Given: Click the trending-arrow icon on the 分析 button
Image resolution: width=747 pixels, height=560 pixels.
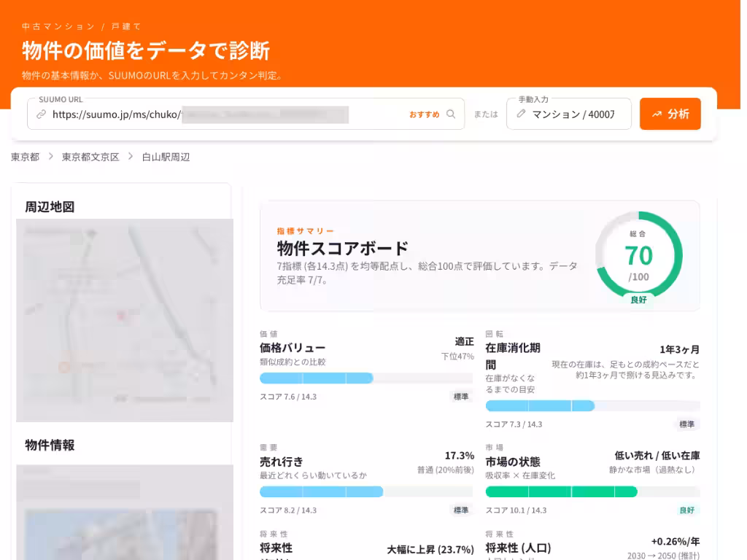Looking at the screenshot, I should [657, 114].
